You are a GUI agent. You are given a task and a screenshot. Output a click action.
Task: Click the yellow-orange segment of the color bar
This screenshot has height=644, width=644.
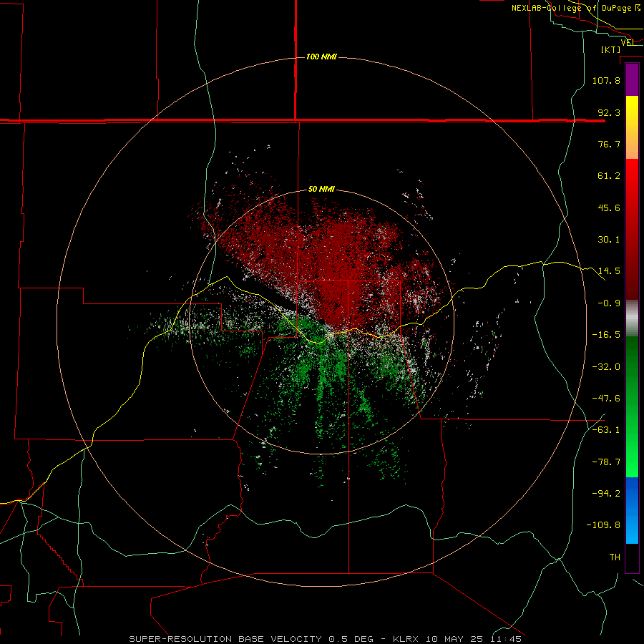pyautogui.click(x=632, y=127)
